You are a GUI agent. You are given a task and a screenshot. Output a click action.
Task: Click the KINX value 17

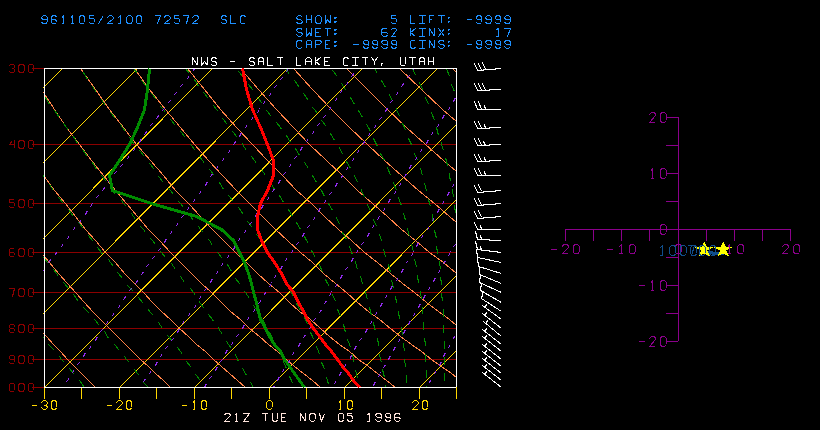[x=503, y=32]
